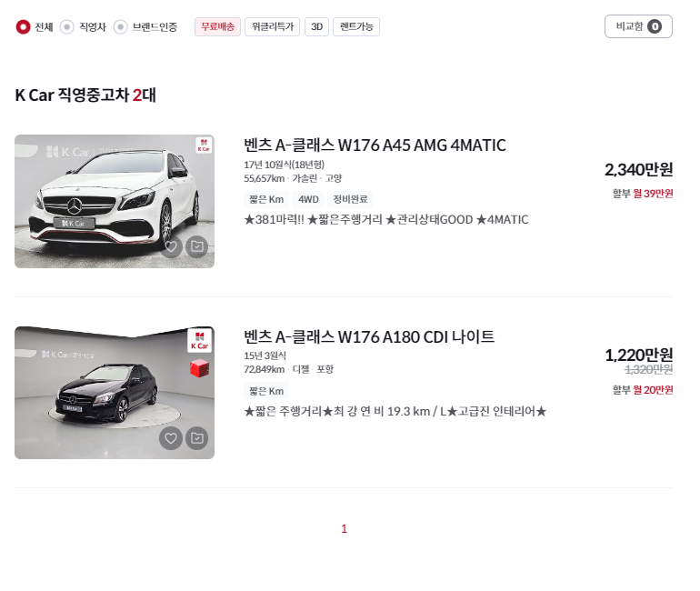Add the A45 AMG to compare folder
Screen dimensions: 700x591
tap(197, 246)
